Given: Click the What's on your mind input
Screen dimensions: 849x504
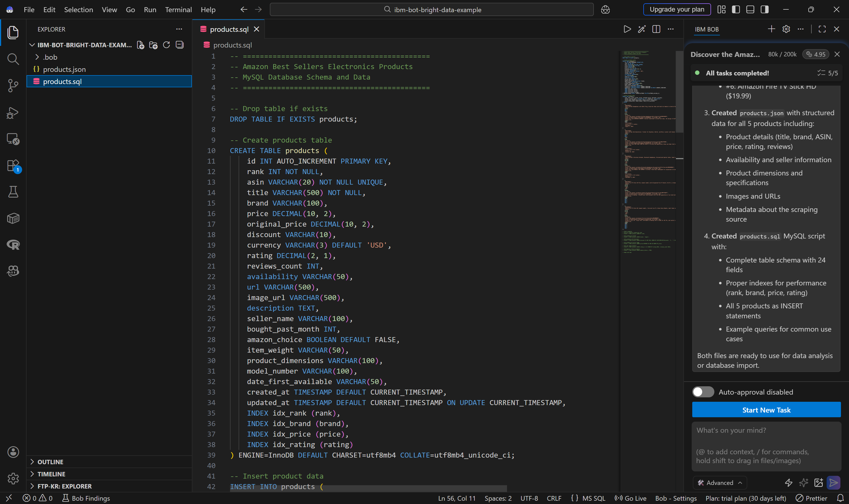Looking at the screenshot, I should coord(766,446).
